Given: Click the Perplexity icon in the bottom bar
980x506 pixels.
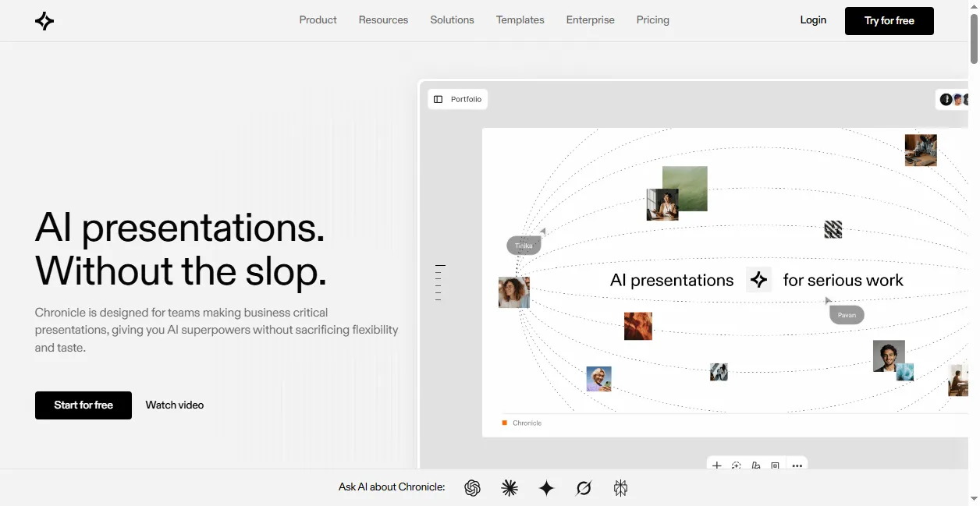Looking at the screenshot, I should click(x=621, y=488).
